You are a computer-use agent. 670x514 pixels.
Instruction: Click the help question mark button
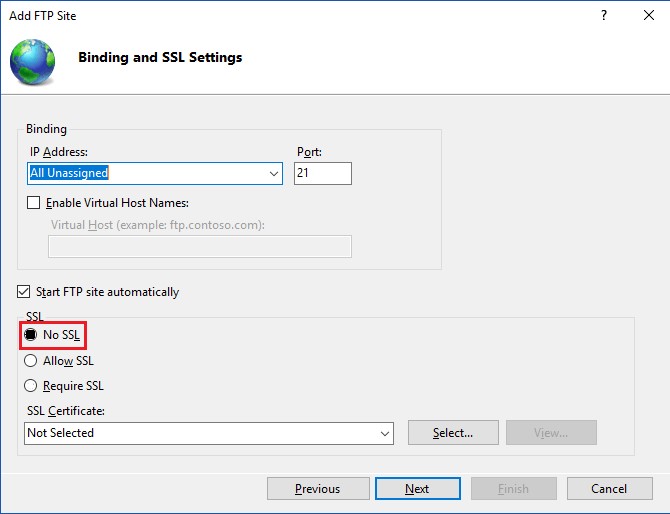coord(604,15)
